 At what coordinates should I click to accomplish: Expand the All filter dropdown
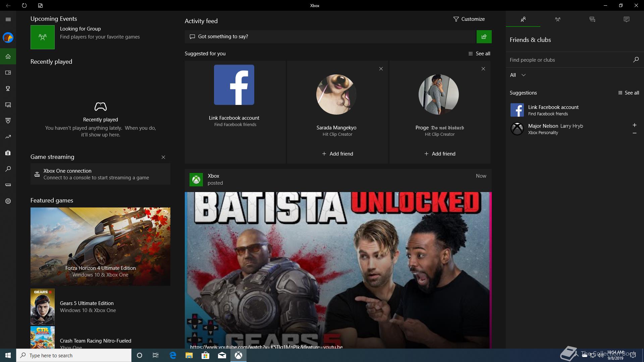518,75
